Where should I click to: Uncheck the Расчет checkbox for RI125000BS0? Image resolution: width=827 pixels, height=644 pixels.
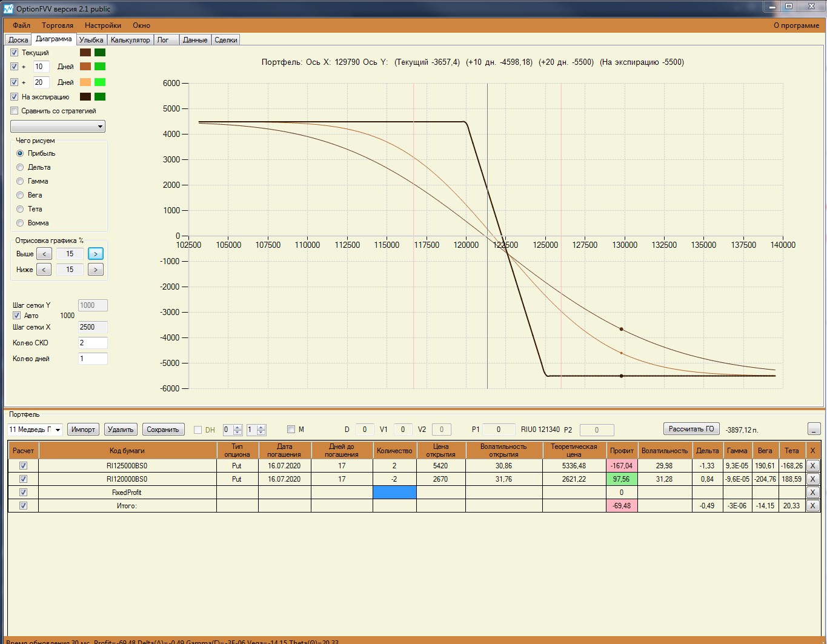(x=24, y=466)
